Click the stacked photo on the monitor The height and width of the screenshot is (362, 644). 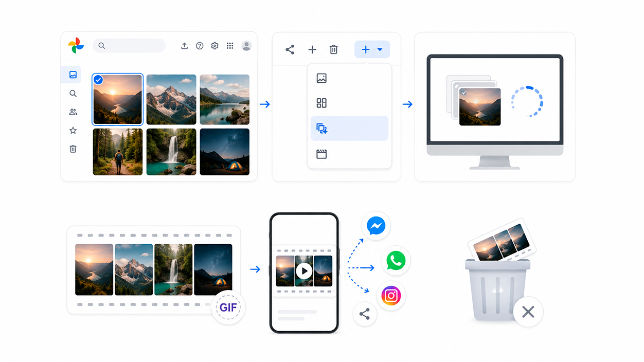coord(479,106)
